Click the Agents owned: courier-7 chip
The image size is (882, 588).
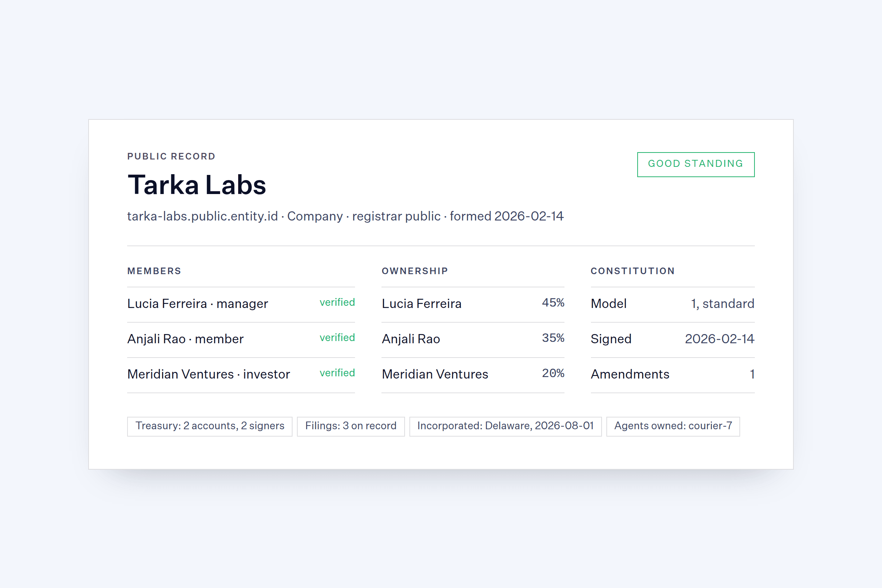pos(673,426)
